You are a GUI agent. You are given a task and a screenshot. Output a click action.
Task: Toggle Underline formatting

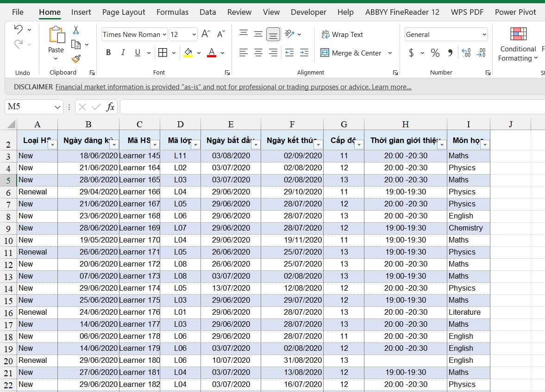138,52
